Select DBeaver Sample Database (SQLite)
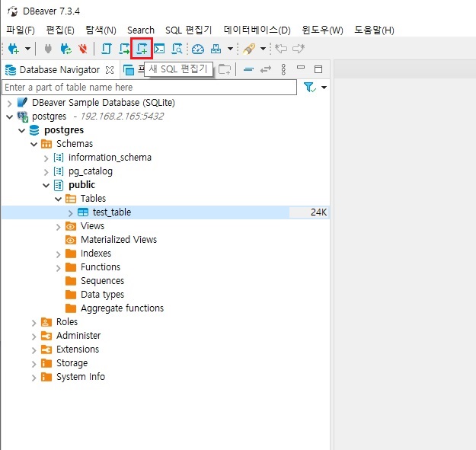Viewport: 476px width, 450px height. click(x=104, y=103)
